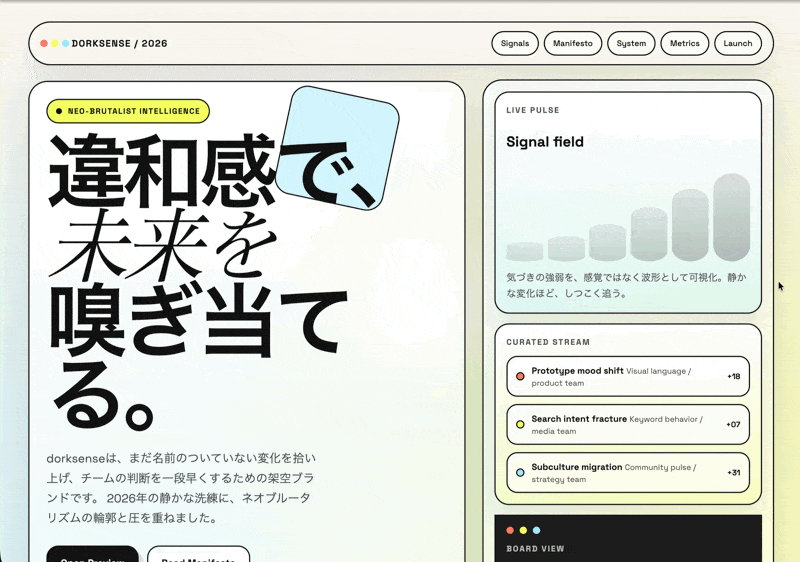Click the blue dot next to Subculture migration

[x=520, y=472]
